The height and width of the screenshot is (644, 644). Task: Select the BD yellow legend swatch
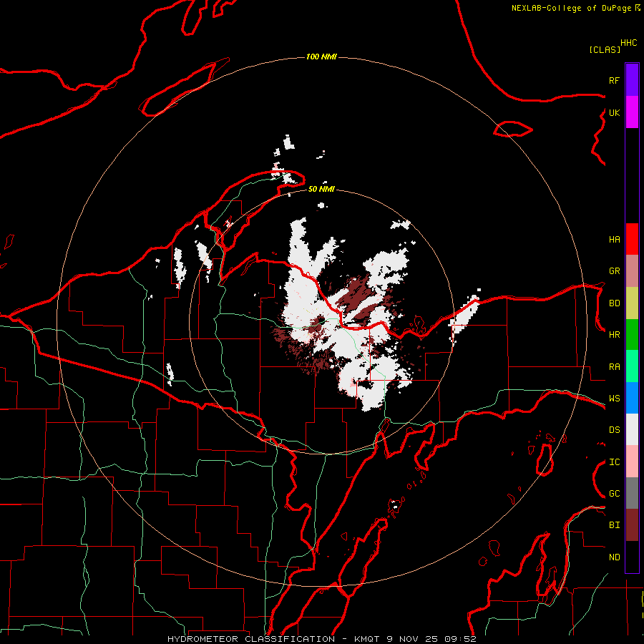coord(632,303)
